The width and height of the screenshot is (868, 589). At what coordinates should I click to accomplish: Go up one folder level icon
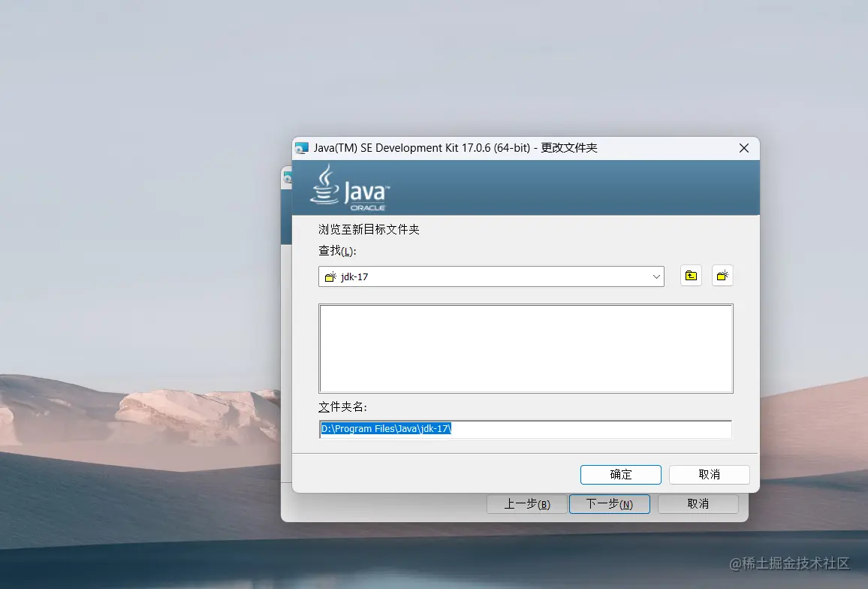tap(691, 276)
